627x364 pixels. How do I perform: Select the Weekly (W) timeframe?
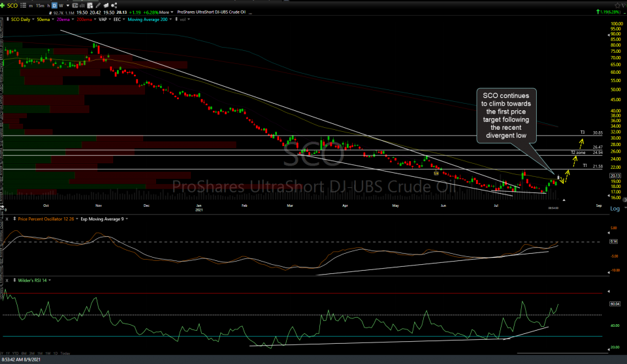pyautogui.click(x=61, y=6)
